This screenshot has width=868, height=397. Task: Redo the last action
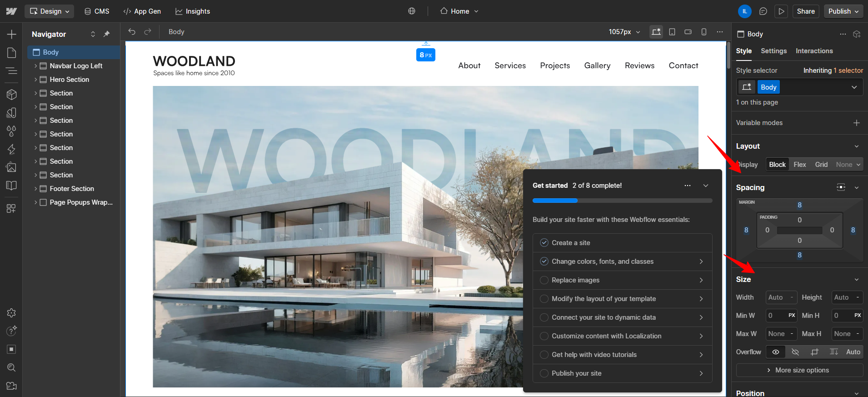pos(148,32)
